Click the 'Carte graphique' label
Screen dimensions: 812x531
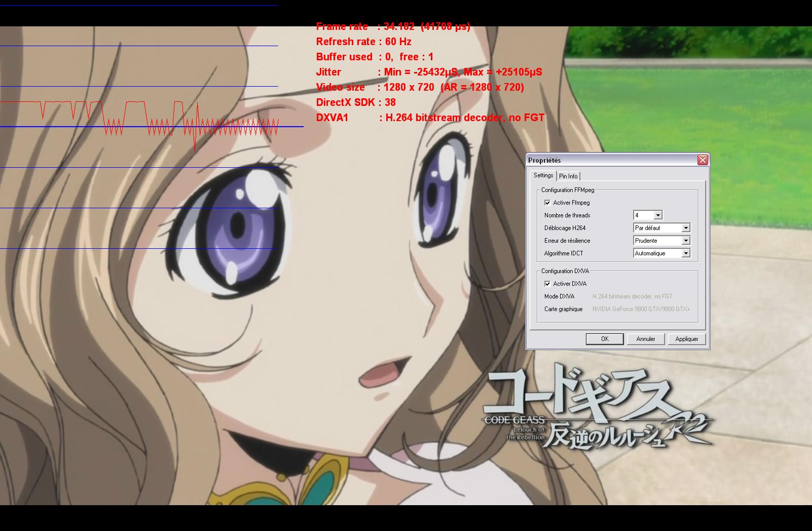tap(563, 309)
